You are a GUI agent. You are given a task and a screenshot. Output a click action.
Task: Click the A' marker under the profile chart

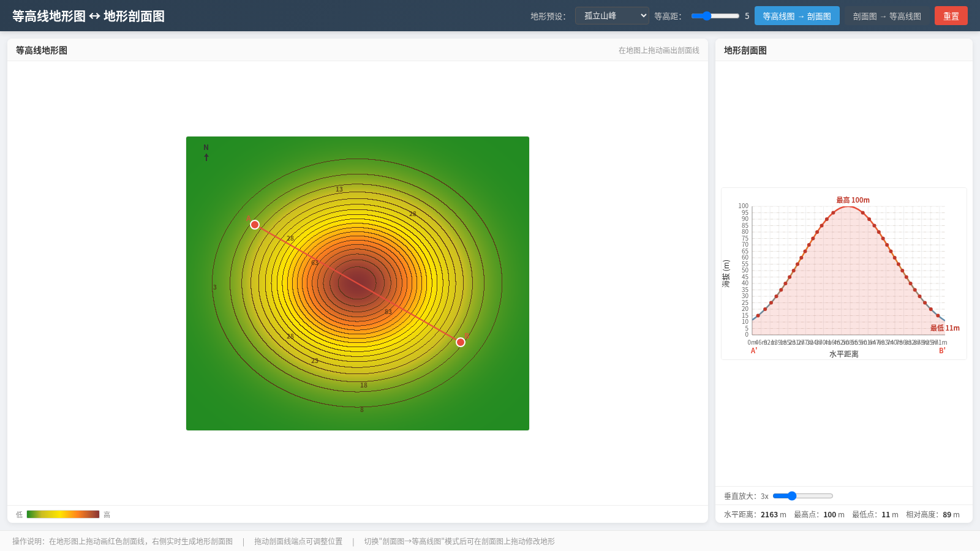754,351
